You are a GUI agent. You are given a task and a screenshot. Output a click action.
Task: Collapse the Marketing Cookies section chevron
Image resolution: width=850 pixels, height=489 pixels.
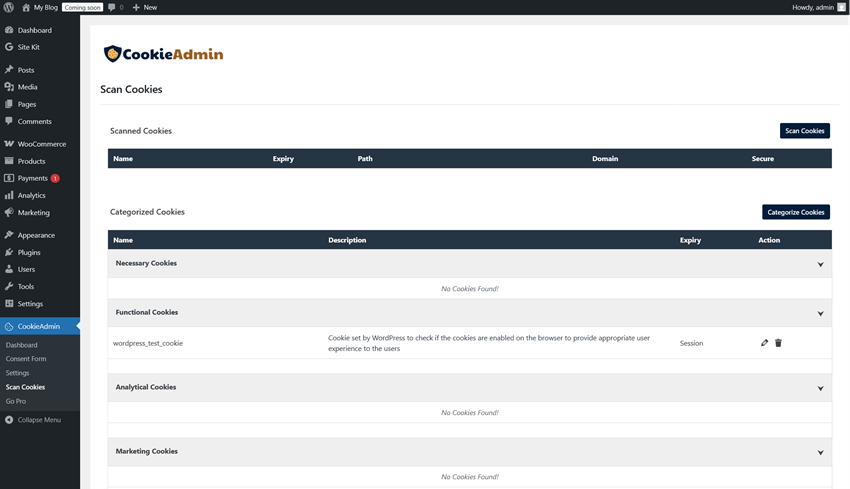[x=820, y=453]
